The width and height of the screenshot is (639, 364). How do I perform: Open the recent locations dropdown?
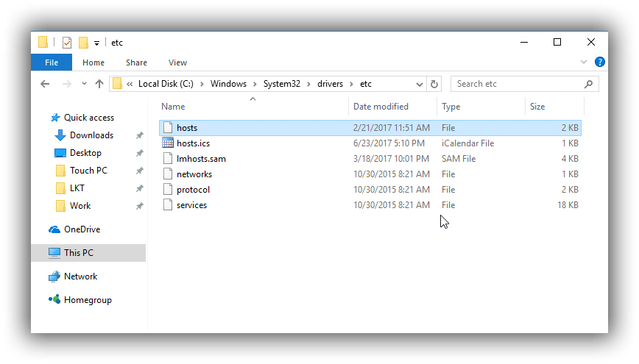click(84, 84)
